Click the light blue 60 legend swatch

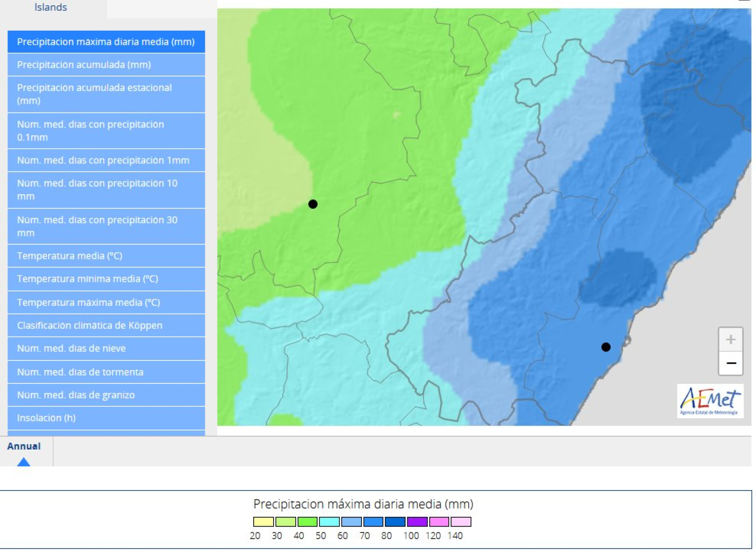(x=351, y=522)
